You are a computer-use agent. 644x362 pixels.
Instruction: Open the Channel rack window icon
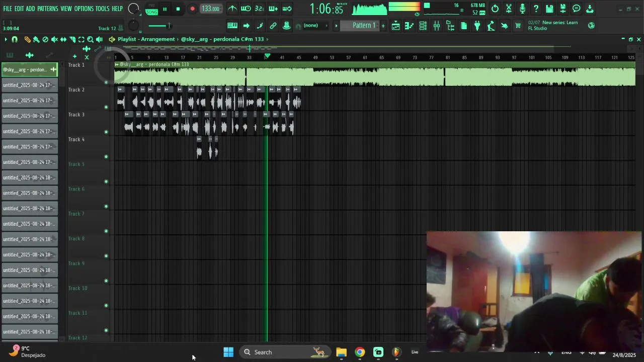pos(423,26)
